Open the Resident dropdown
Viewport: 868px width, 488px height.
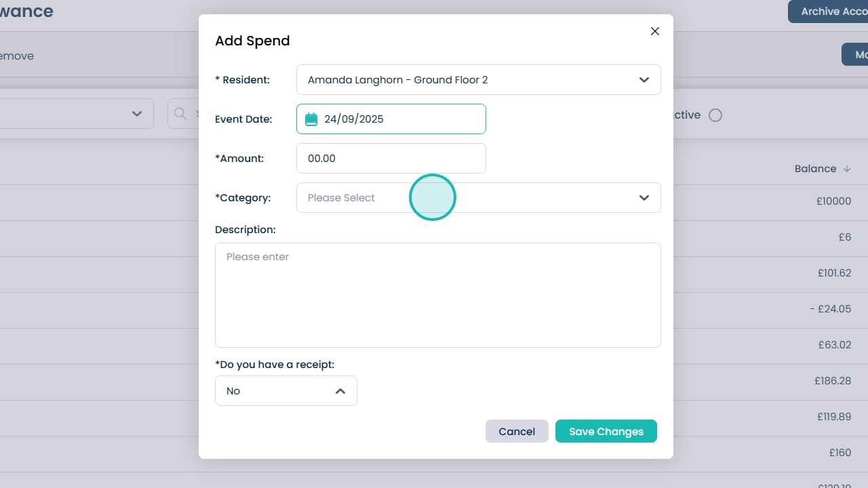click(478, 80)
